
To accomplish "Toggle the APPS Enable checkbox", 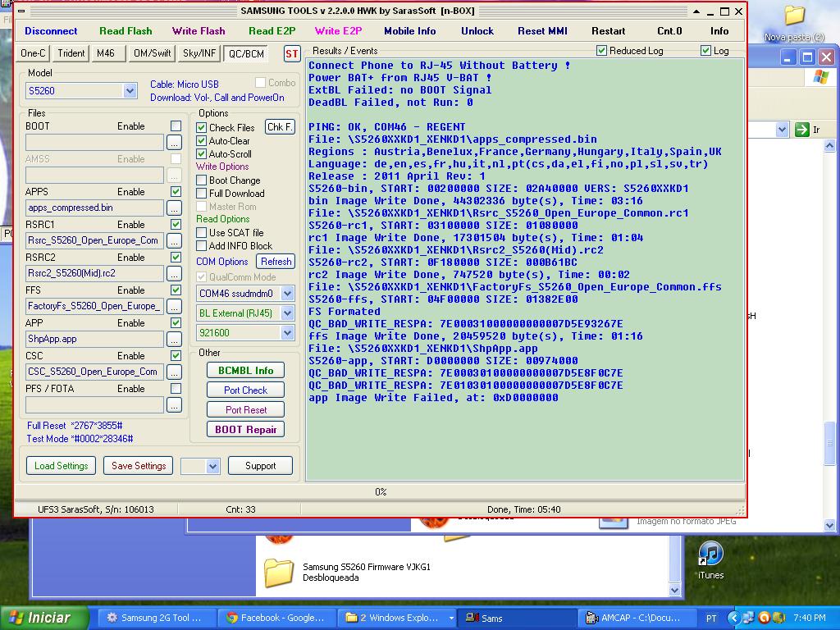I will 176,191.
